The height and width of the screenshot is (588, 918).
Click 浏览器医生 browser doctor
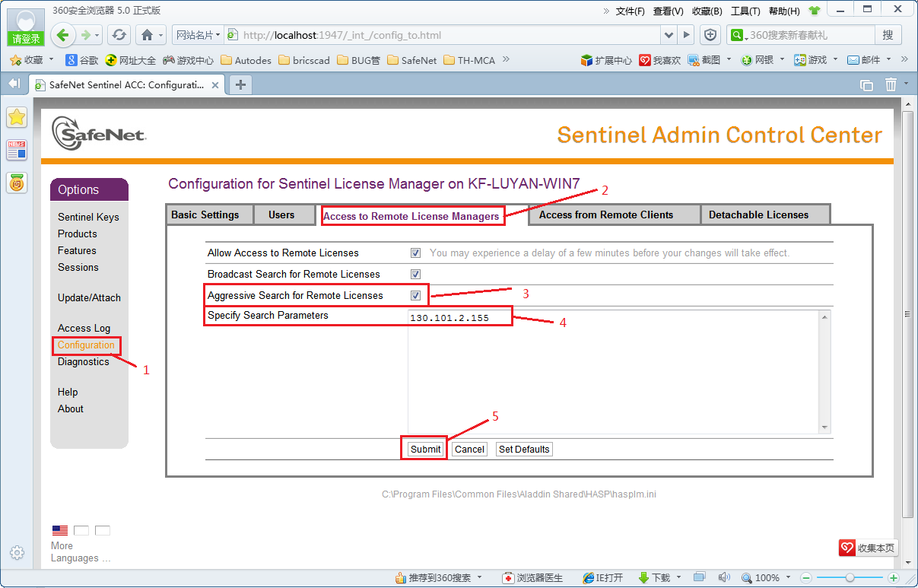[x=533, y=578]
